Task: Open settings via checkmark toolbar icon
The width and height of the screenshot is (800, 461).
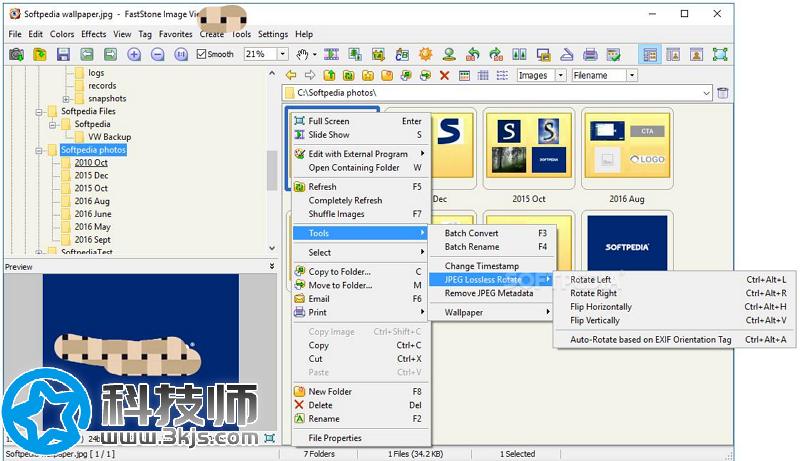Action: point(614,54)
